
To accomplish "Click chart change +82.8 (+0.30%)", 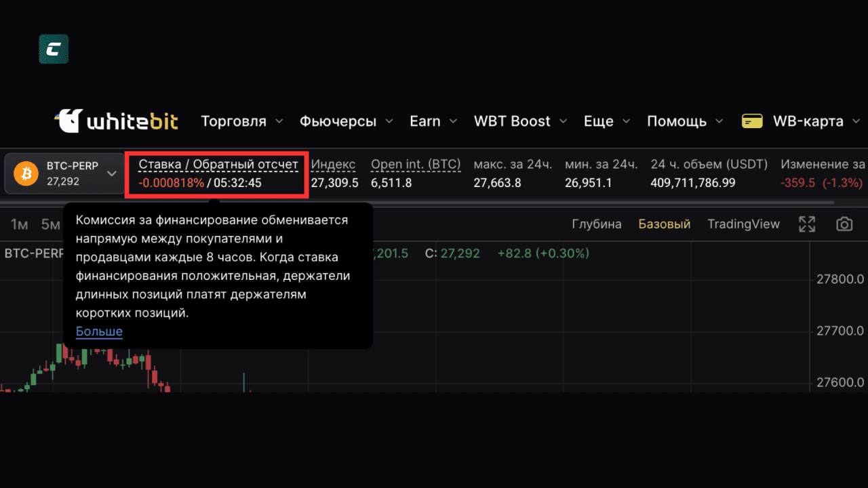I will (x=543, y=253).
